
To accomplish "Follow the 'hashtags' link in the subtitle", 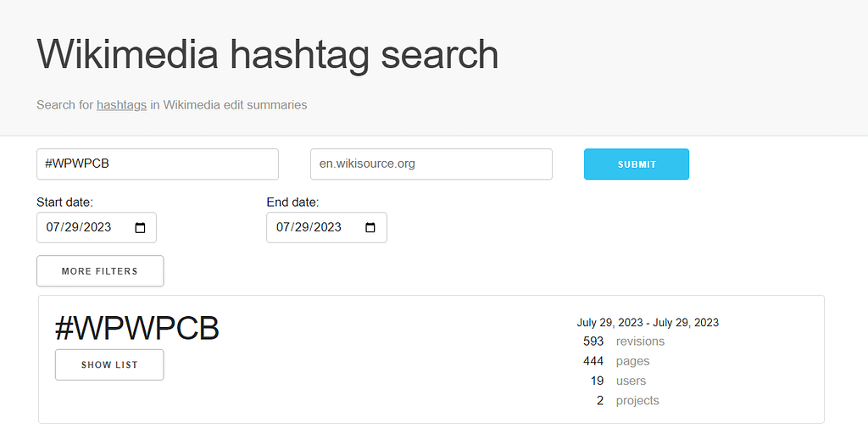I will 121,105.
